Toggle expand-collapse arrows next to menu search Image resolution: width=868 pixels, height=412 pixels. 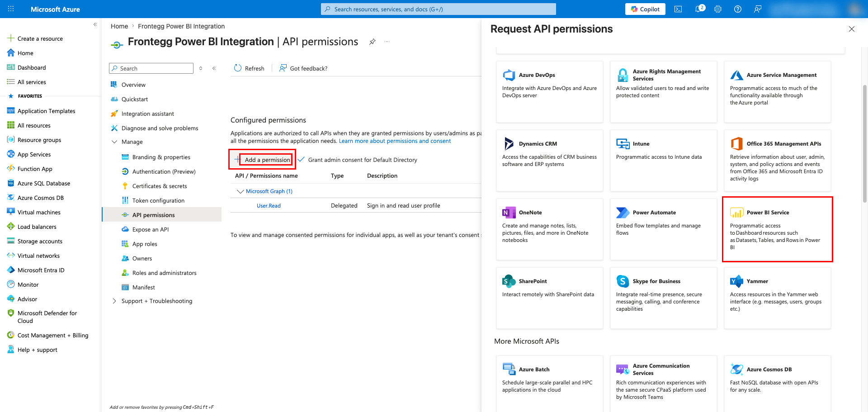pyautogui.click(x=201, y=68)
